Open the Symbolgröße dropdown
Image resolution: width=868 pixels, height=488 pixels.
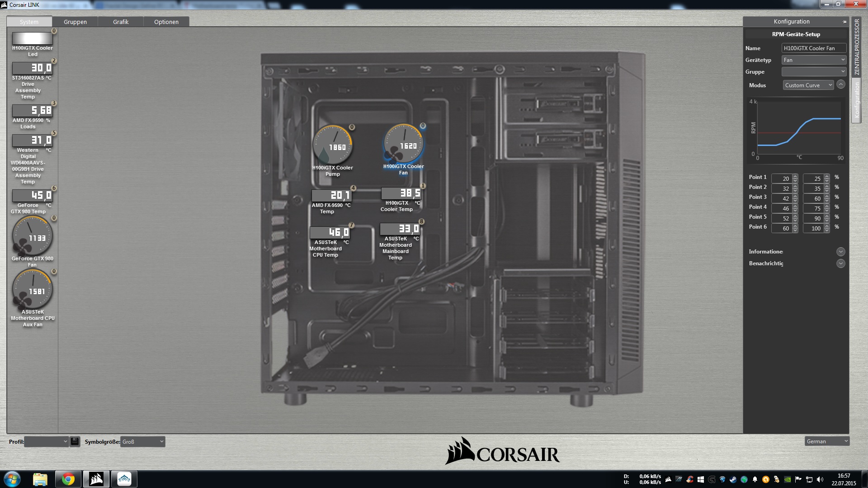click(142, 441)
